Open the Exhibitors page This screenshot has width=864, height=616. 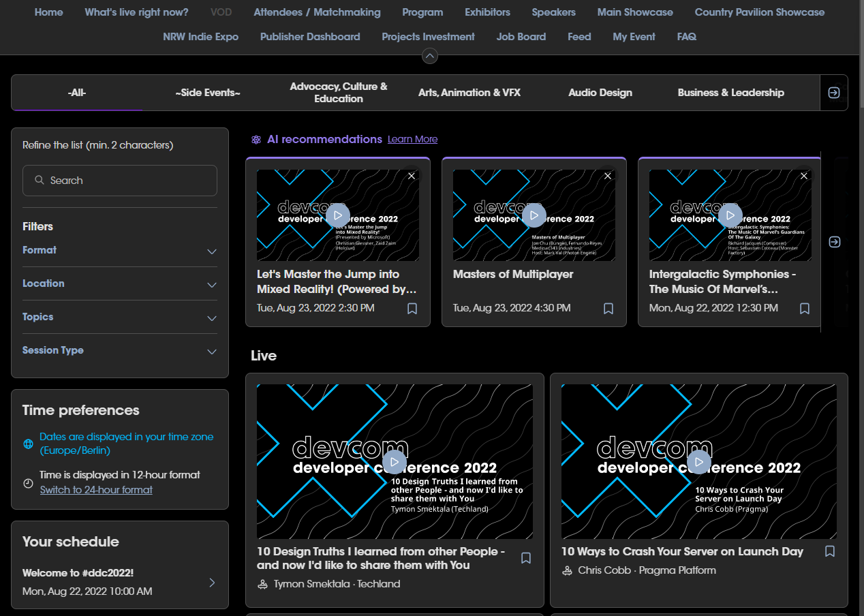click(x=487, y=12)
